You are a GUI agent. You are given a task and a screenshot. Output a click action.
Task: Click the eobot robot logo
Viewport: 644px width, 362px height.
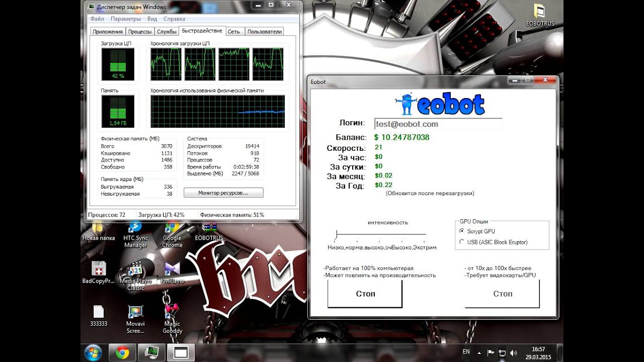click(406, 103)
